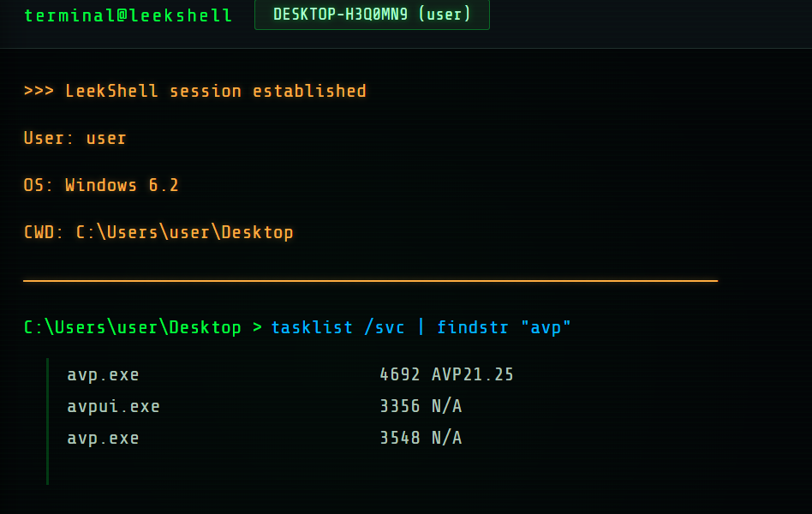
Task: Select the OS: Windows 6.2 line
Action: click(101, 185)
